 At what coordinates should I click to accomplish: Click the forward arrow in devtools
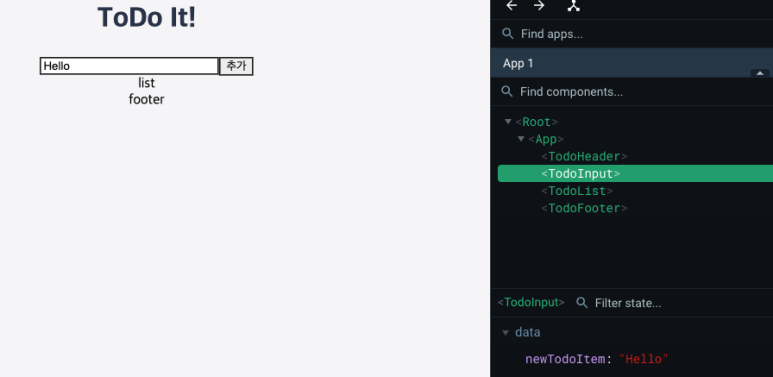pos(539,5)
